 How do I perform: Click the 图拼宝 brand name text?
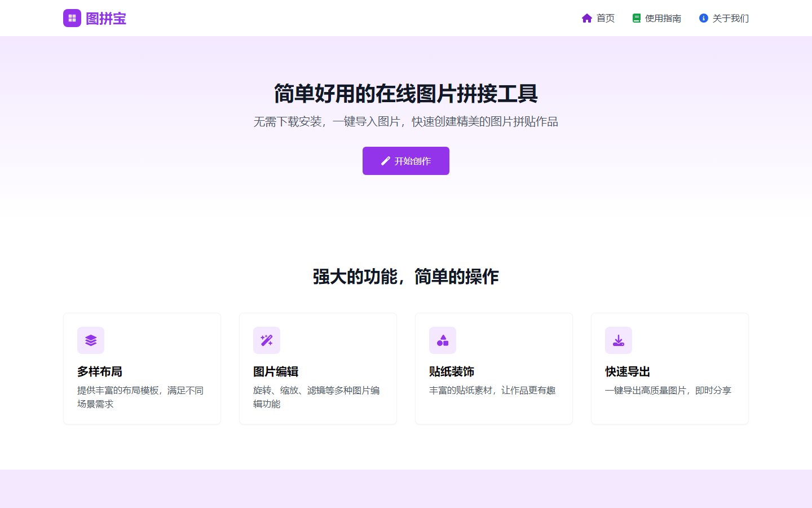tap(106, 19)
